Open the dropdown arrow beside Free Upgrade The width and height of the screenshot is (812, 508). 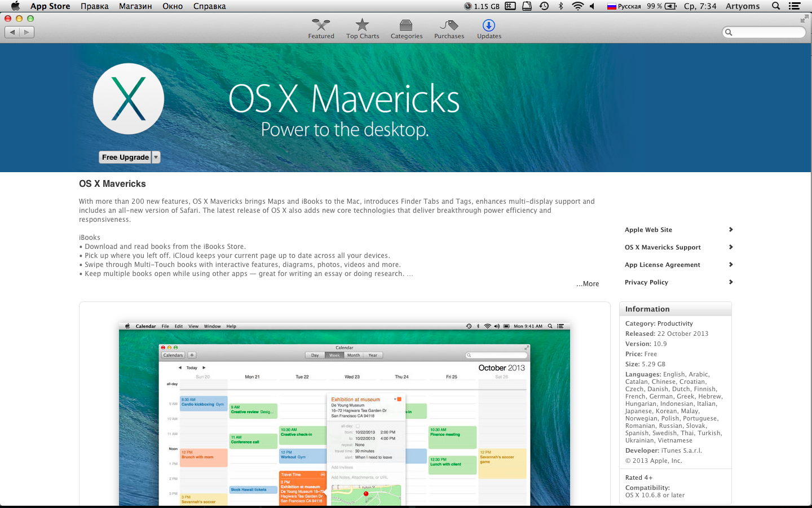coord(156,157)
